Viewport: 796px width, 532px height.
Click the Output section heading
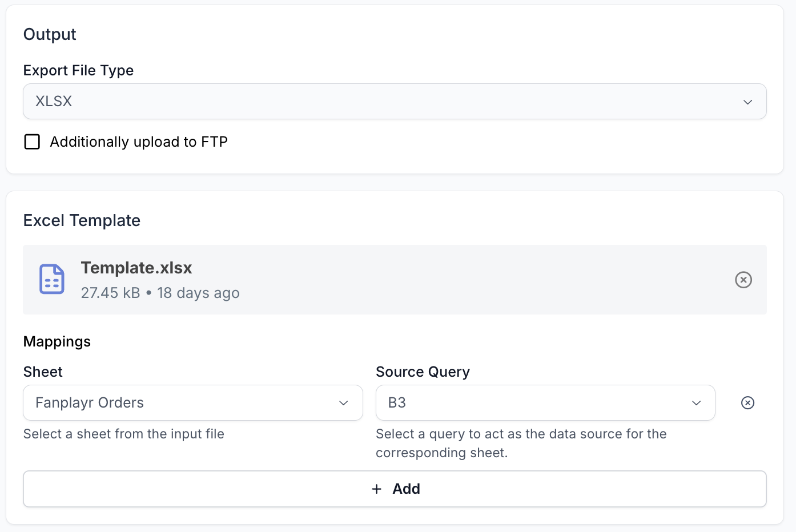click(x=50, y=34)
